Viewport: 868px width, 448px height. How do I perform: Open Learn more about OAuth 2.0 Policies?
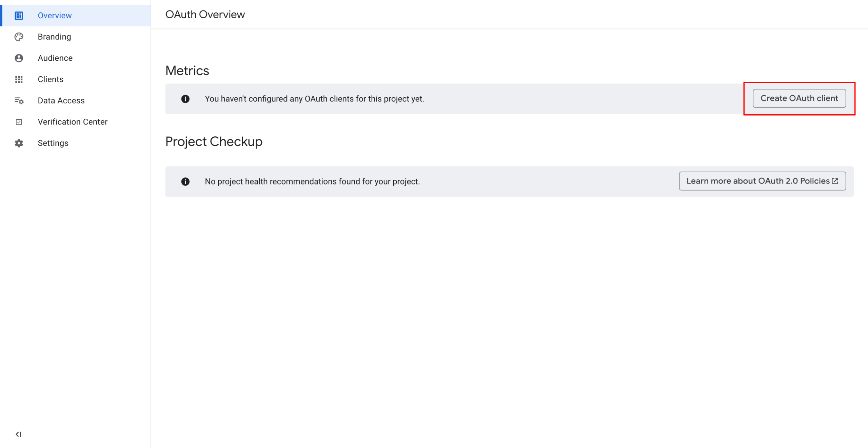click(762, 181)
